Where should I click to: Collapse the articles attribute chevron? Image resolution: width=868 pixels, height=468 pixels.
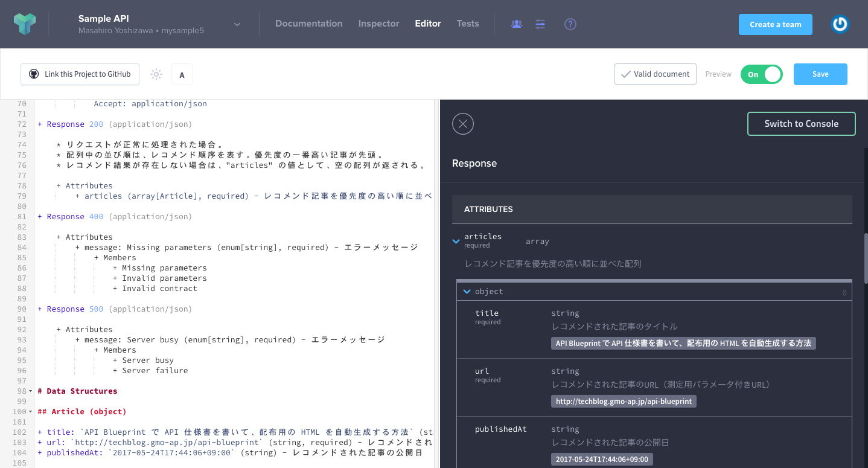point(456,242)
